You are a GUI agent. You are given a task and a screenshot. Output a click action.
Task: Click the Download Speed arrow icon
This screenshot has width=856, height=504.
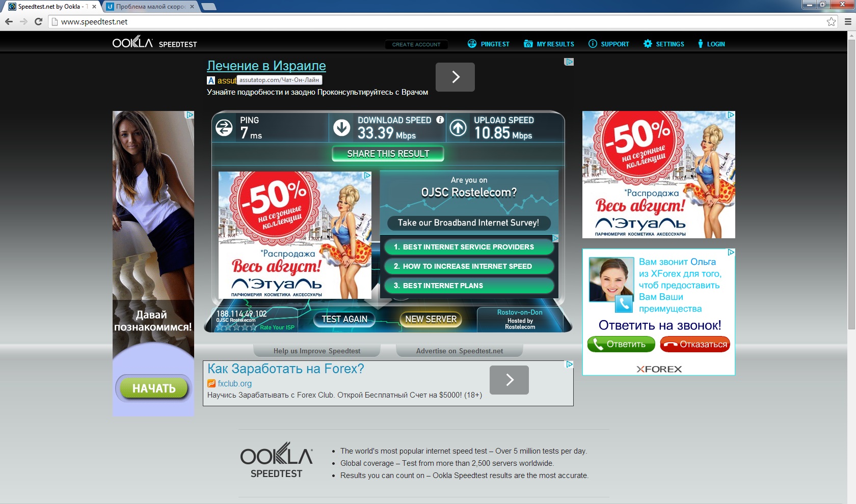tap(341, 127)
